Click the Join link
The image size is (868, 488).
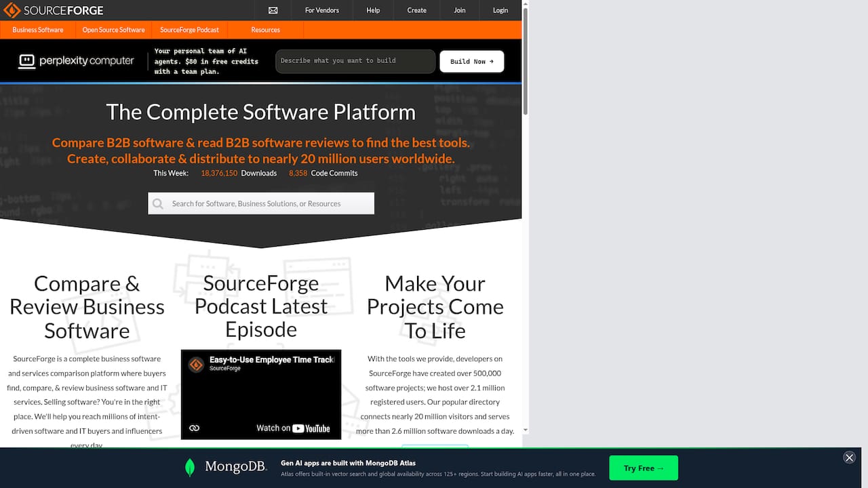[459, 10]
